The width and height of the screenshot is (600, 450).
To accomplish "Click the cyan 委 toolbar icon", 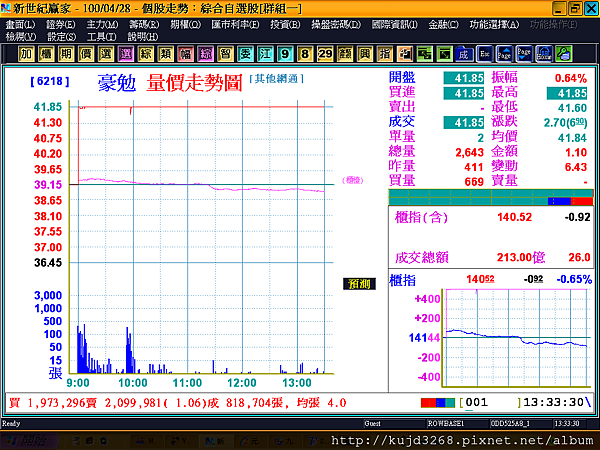I will click(x=245, y=54).
